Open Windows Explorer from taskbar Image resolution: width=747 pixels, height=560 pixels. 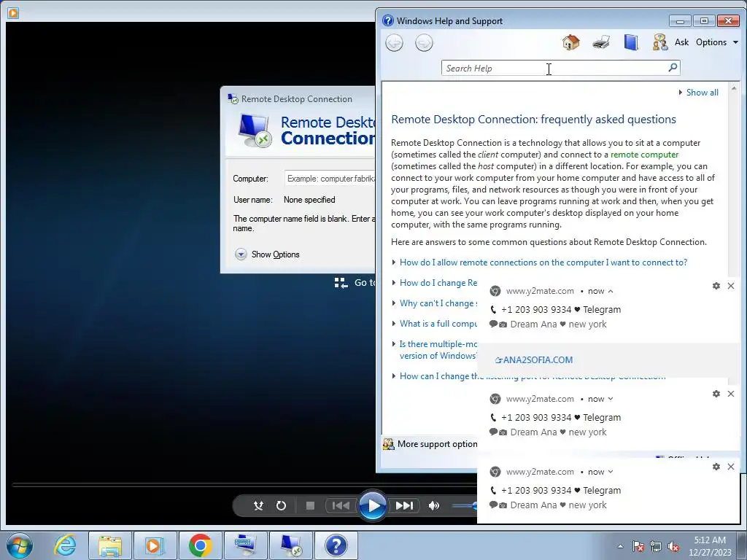coord(110,545)
